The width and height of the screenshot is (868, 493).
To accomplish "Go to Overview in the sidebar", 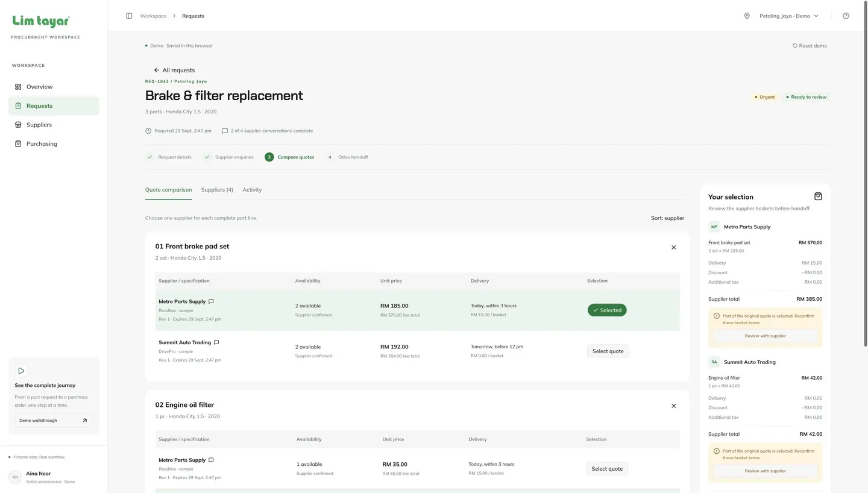I will [x=54, y=87].
